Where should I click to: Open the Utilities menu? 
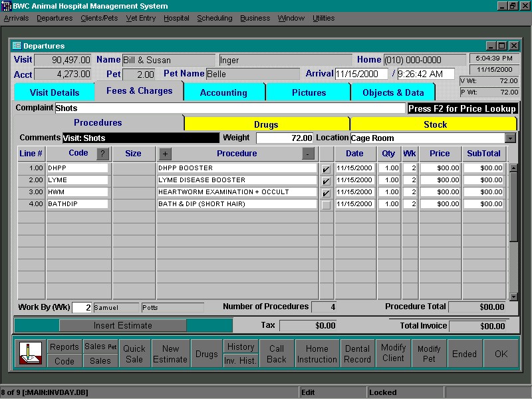tap(324, 18)
